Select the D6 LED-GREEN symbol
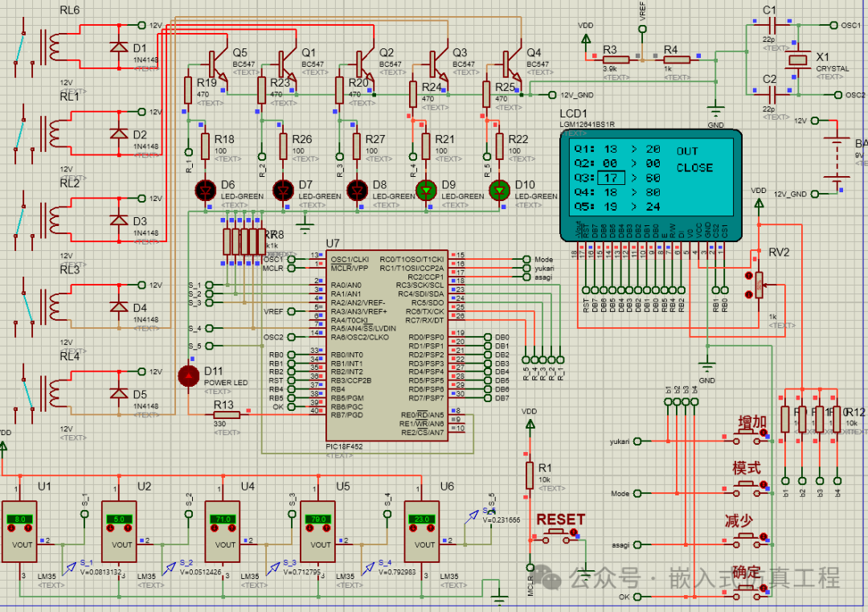The image size is (868, 612). coord(206,191)
